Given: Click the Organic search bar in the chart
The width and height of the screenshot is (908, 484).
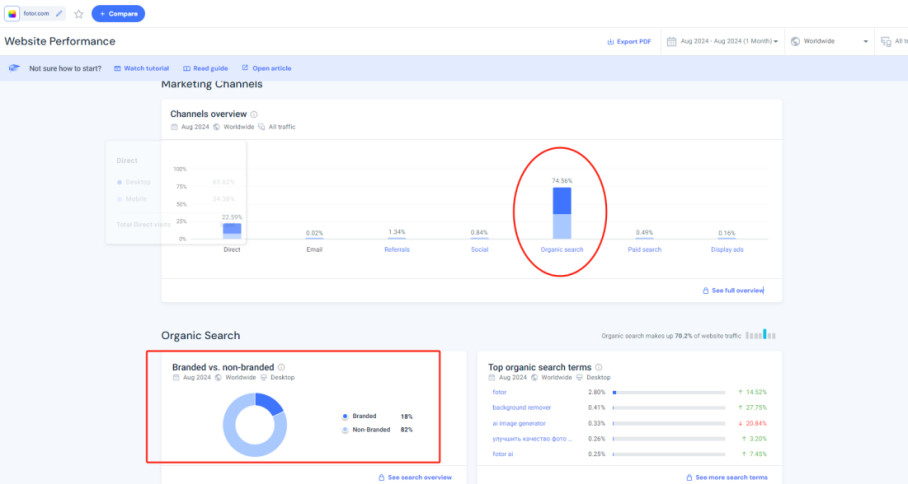Looking at the screenshot, I should (x=561, y=213).
